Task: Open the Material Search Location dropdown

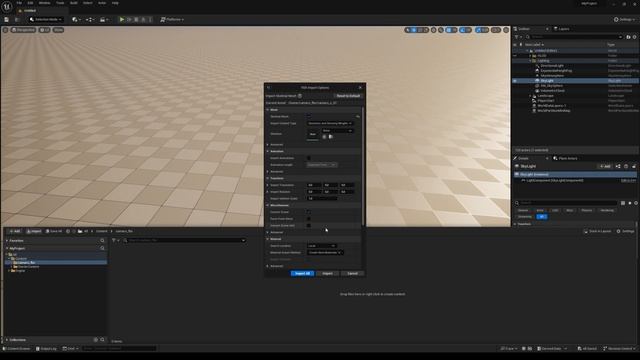Action: click(x=322, y=246)
